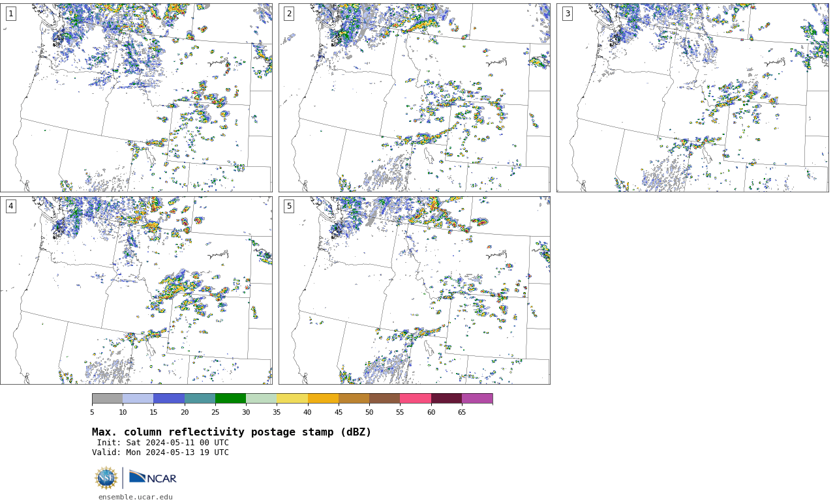This screenshot has height=504, width=835.
Task: Click the colorbar tick label 25
Action: tap(215, 412)
